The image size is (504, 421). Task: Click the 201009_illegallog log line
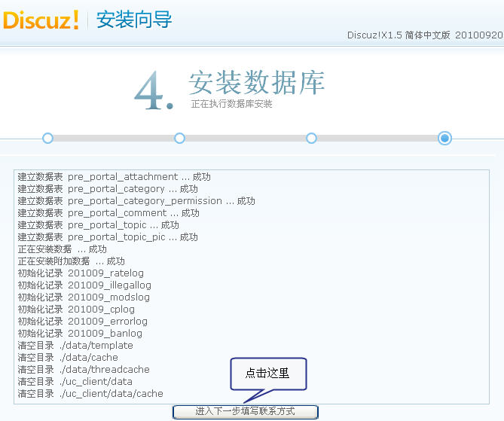[x=84, y=285]
